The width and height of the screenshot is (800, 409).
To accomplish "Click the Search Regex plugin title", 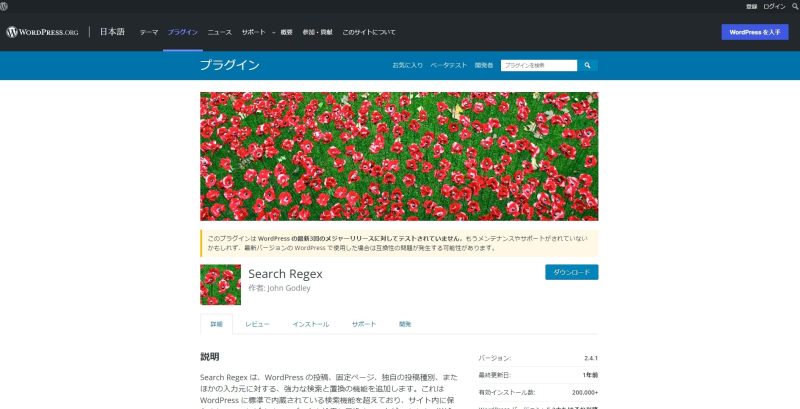I will point(285,274).
